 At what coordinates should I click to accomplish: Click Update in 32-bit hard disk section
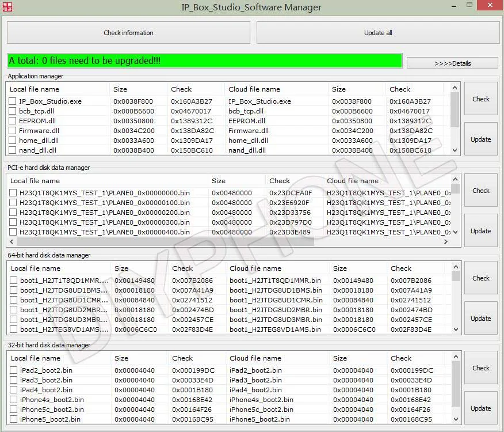tap(481, 408)
